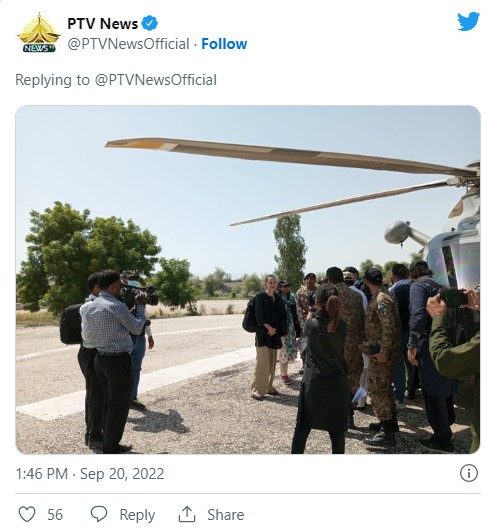Open the Twitter bird logo link
This screenshot has height=530, width=492.
pyautogui.click(x=468, y=22)
